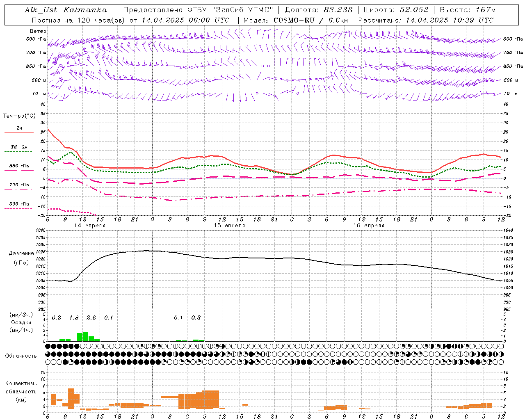Click the Ветер panel label
The image size is (525, 420).
tap(38, 31)
